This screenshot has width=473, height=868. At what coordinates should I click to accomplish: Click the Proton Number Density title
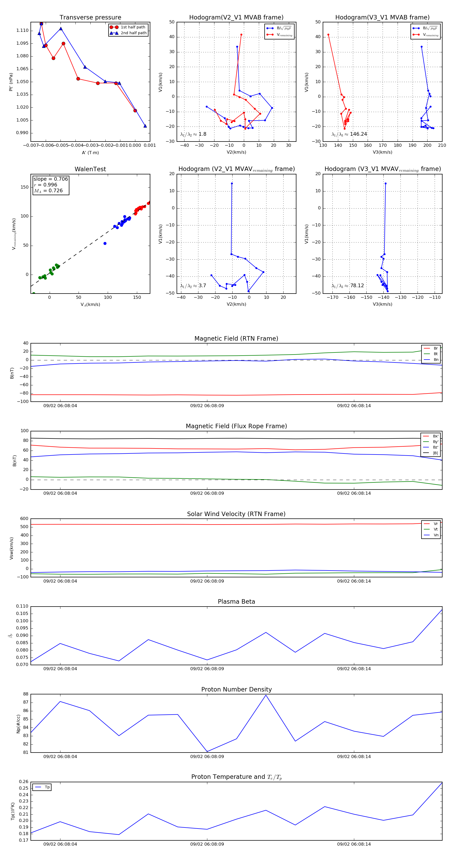[236, 689]
